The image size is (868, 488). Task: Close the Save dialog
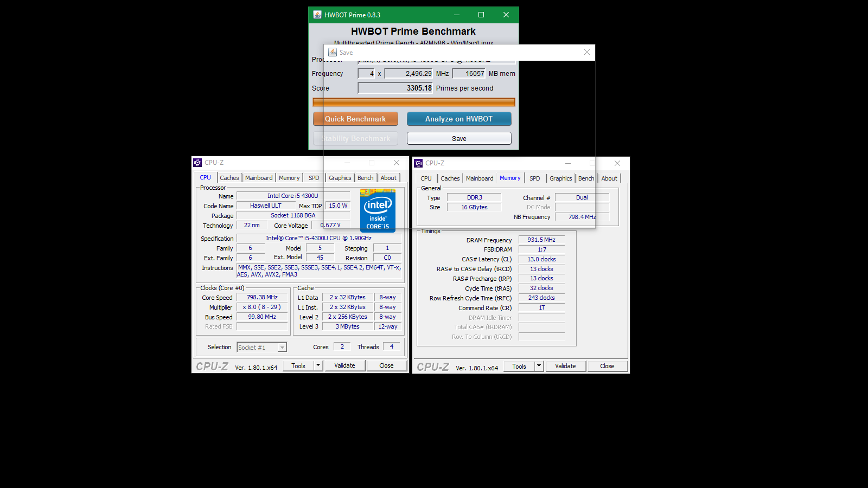(x=586, y=52)
